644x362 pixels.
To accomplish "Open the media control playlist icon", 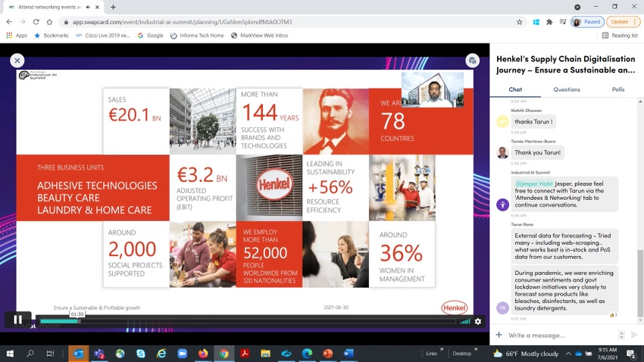I will click(563, 22).
